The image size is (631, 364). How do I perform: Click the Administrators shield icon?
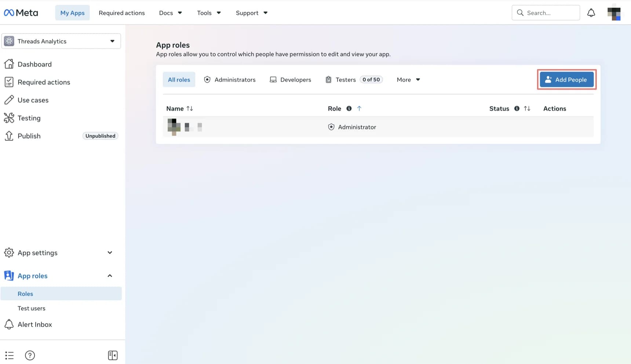207,80
